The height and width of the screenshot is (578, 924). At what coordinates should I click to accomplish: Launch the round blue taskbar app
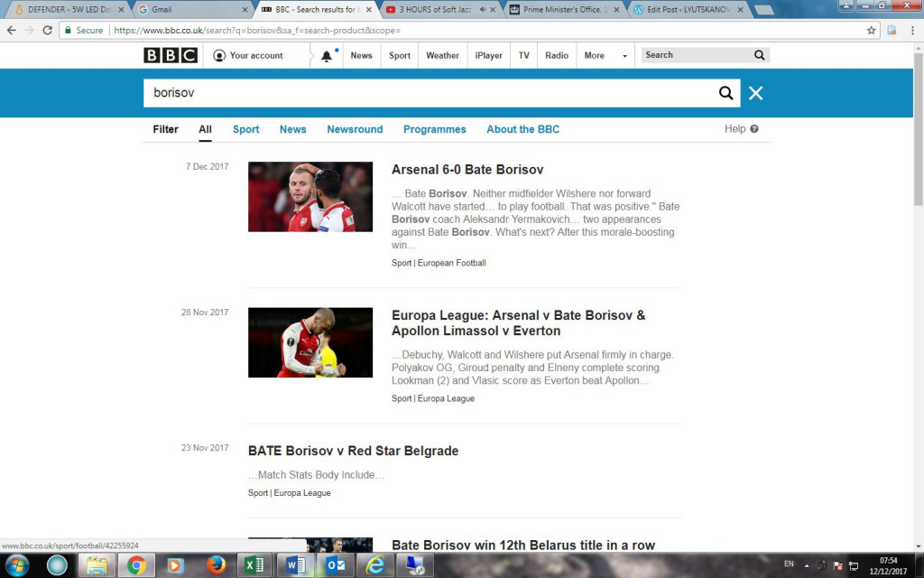click(x=57, y=565)
